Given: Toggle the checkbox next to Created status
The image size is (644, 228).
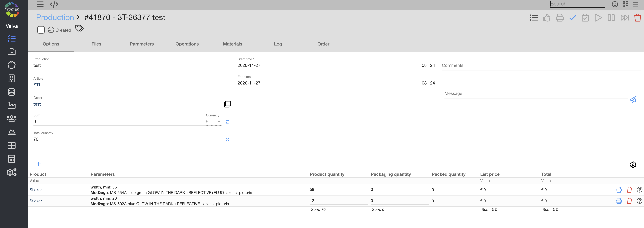Looking at the screenshot, I should [x=41, y=30].
